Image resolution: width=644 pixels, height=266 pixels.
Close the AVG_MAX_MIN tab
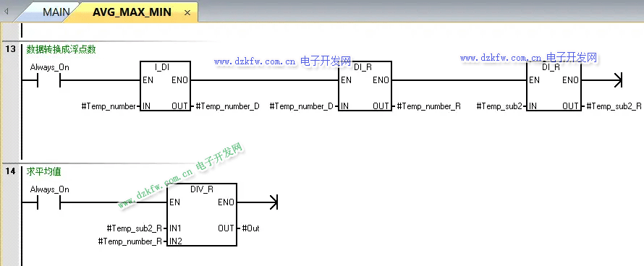tap(187, 13)
